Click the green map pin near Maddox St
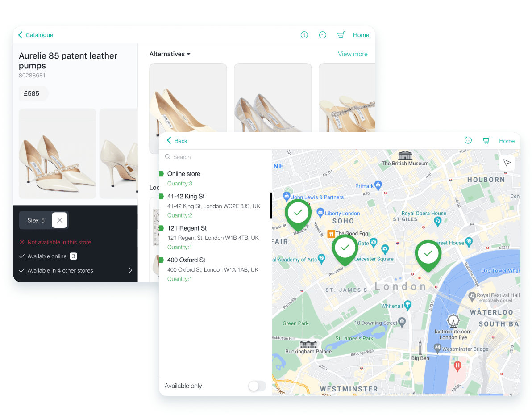532x420 pixels. point(298,213)
